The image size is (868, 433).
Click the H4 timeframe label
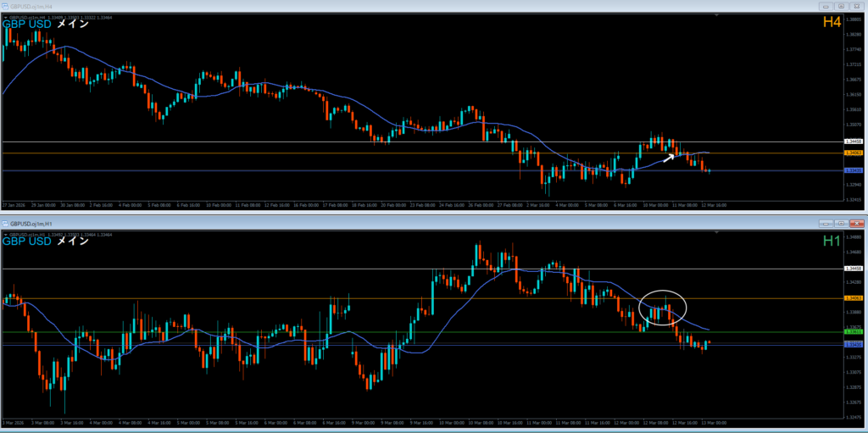pyautogui.click(x=831, y=22)
